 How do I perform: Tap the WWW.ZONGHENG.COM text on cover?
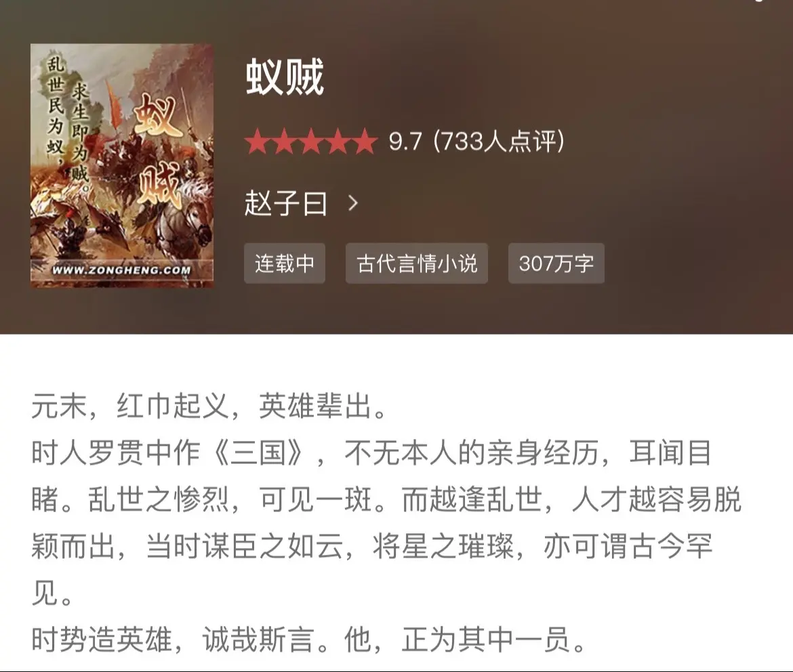122,270
